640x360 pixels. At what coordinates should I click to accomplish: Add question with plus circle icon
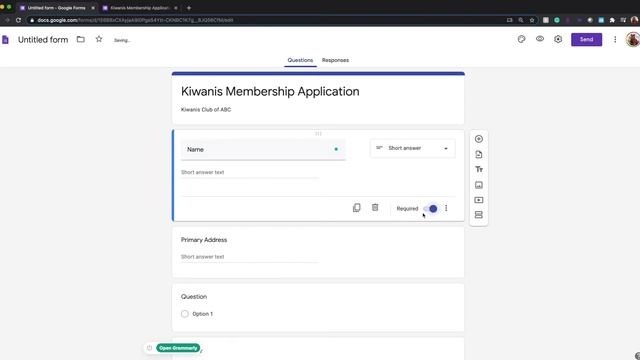click(479, 139)
